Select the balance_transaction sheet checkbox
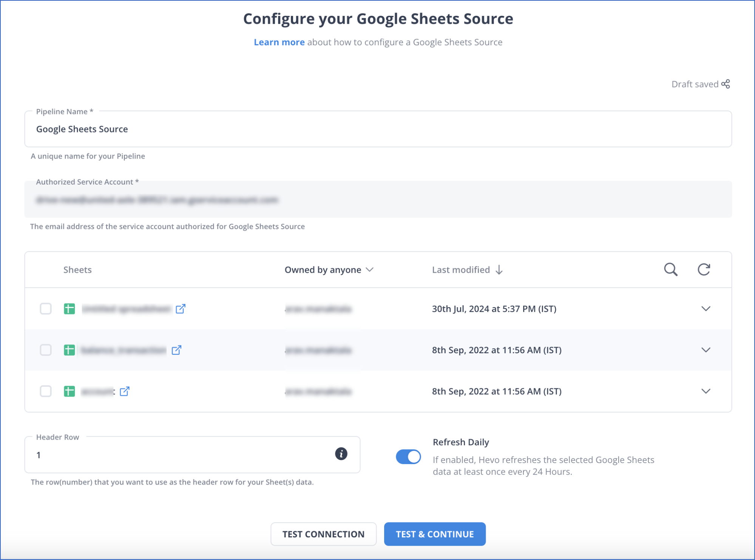The height and width of the screenshot is (560, 755). tap(46, 350)
